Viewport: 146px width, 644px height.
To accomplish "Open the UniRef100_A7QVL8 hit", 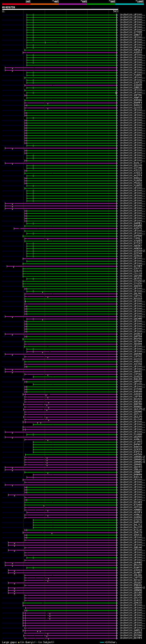I will tap(131, 173).
